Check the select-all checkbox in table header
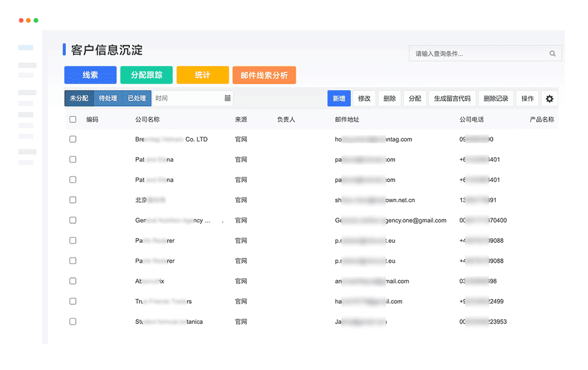The image size is (588, 370). (x=73, y=119)
